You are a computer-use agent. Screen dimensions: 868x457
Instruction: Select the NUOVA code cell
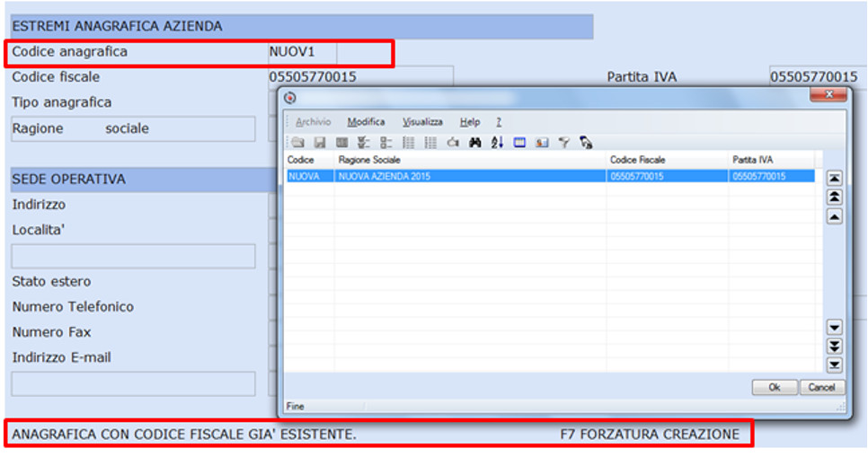pos(309,177)
